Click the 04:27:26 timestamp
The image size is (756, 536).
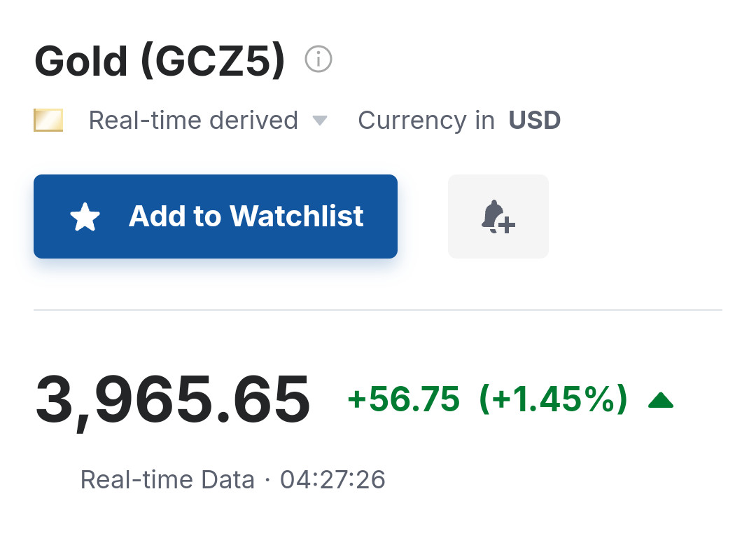click(x=332, y=480)
